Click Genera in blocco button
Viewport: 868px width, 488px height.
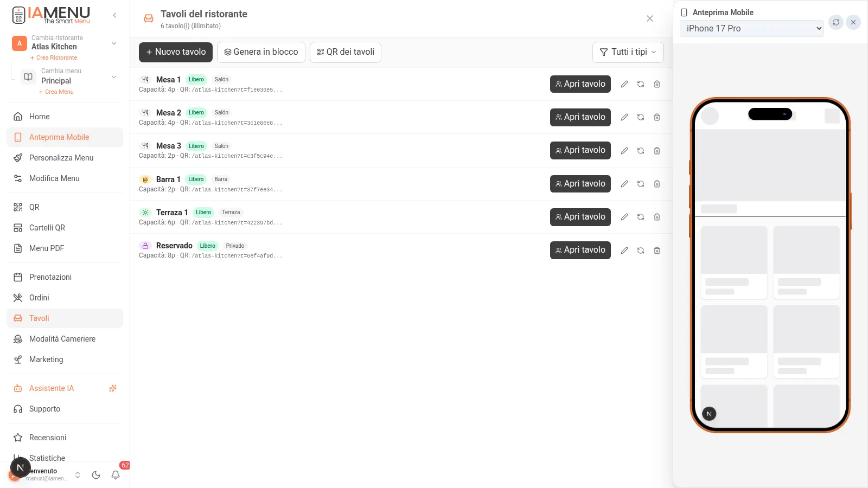coord(261,52)
